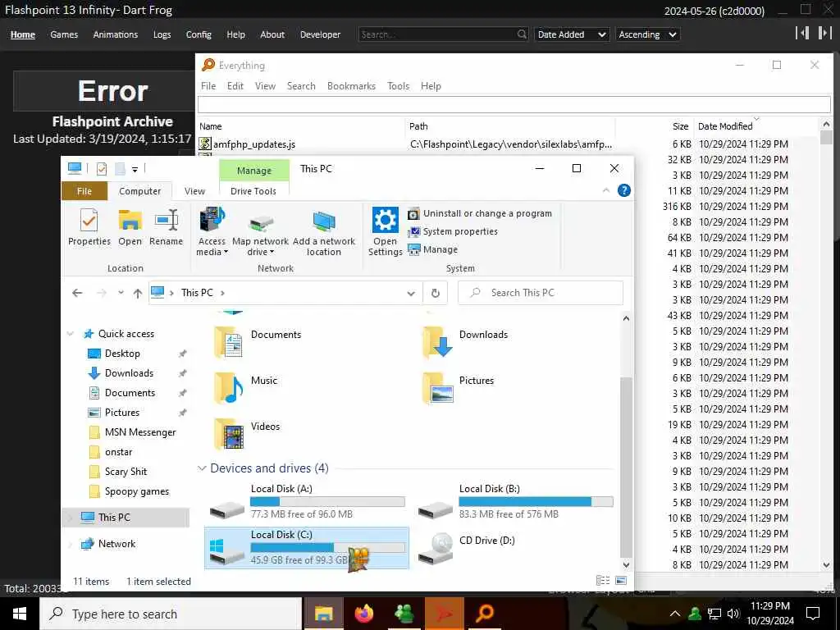Click the Rename icon in the ribbon
The width and height of the screenshot is (840, 630).
(166, 221)
